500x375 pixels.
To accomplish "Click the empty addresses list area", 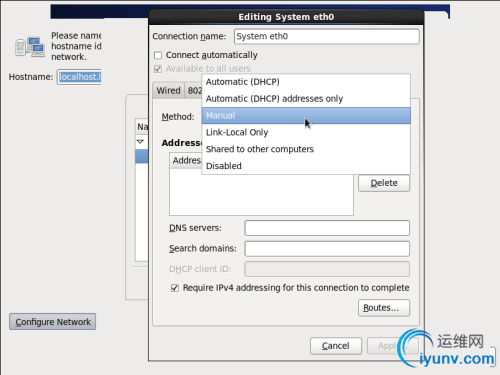I will 261,192.
